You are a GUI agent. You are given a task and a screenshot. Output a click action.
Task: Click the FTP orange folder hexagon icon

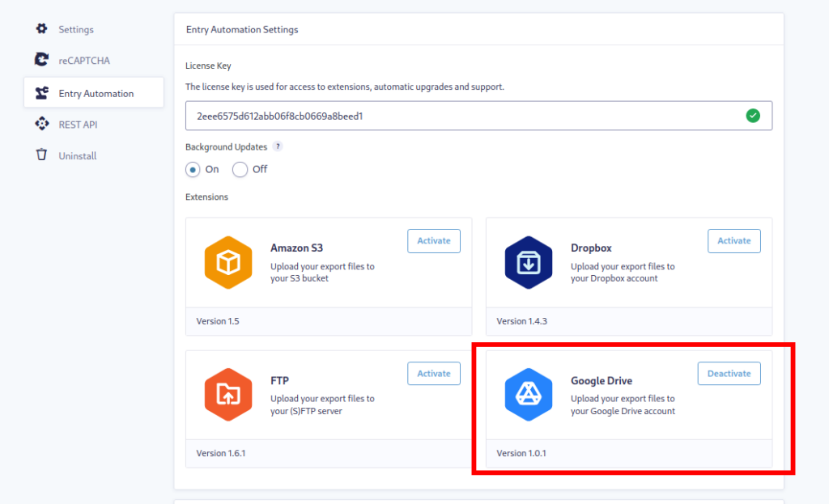tap(227, 395)
